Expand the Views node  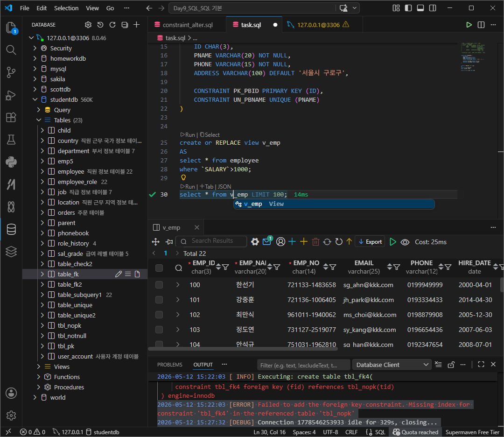click(39, 367)
